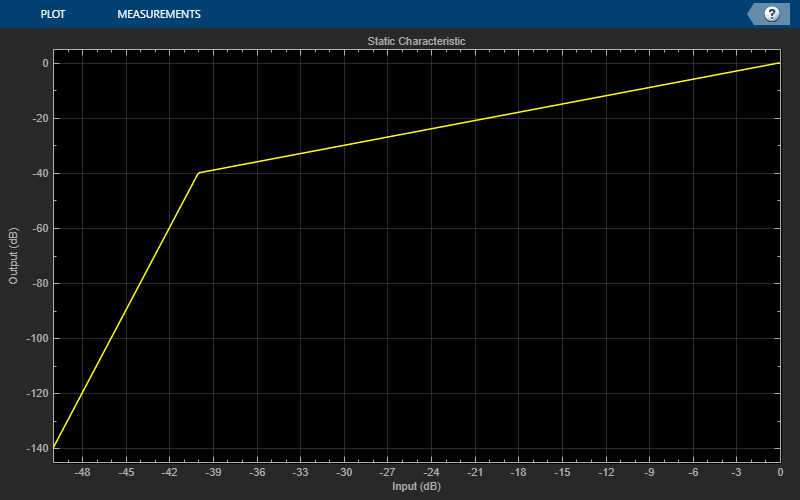Open the help question mark icon
Viewport: 800px width, 500px height.
[x=771, y=14]
